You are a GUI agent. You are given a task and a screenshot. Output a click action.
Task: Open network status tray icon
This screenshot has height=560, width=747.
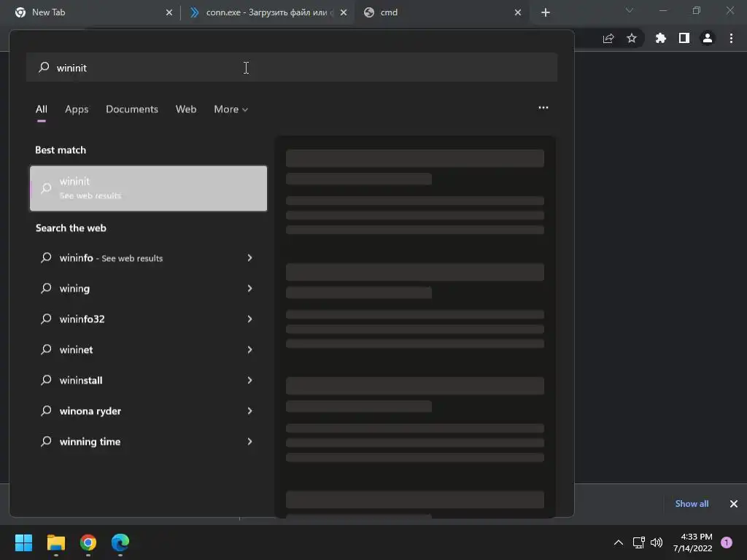point(638,542)
